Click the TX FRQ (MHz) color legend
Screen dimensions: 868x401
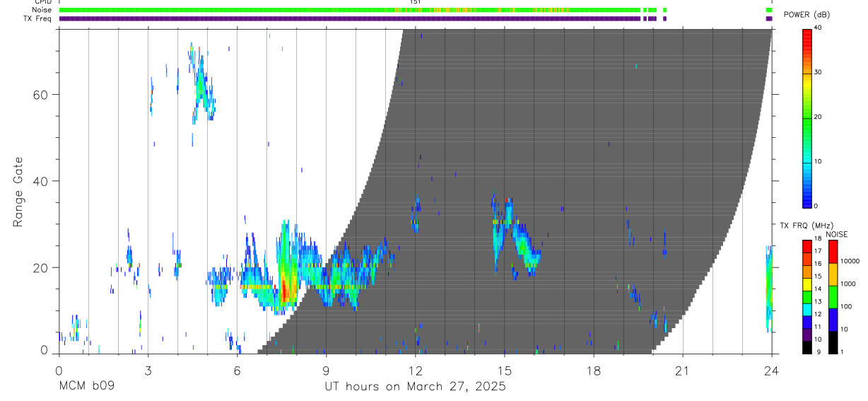pyautogui.click(x=807, y=297)
